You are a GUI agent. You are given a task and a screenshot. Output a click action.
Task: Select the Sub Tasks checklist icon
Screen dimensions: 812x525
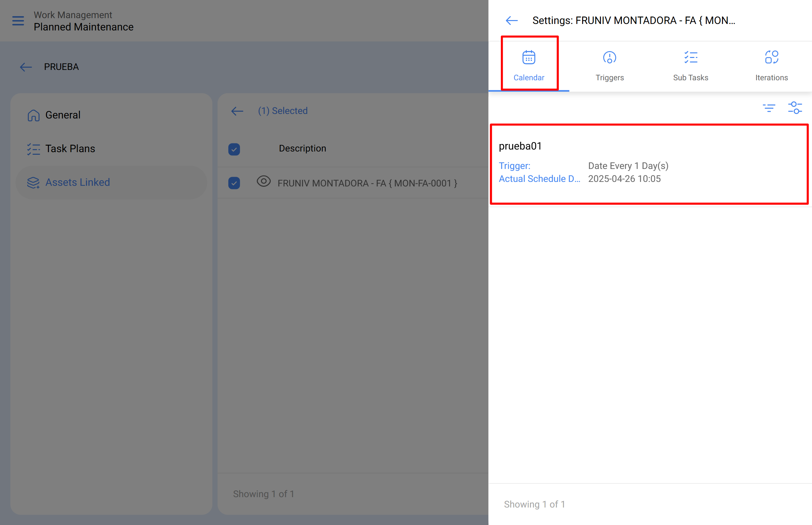(x=690, y=57)
